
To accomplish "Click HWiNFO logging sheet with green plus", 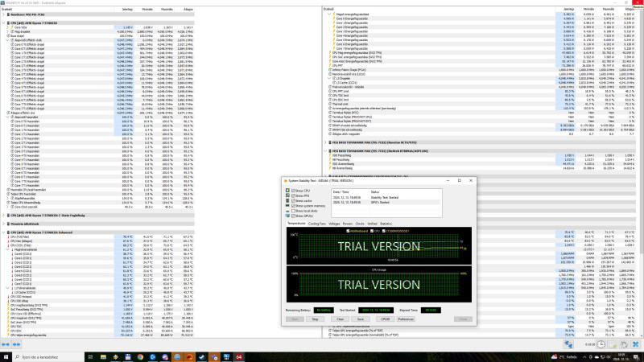I will [613, 344].
